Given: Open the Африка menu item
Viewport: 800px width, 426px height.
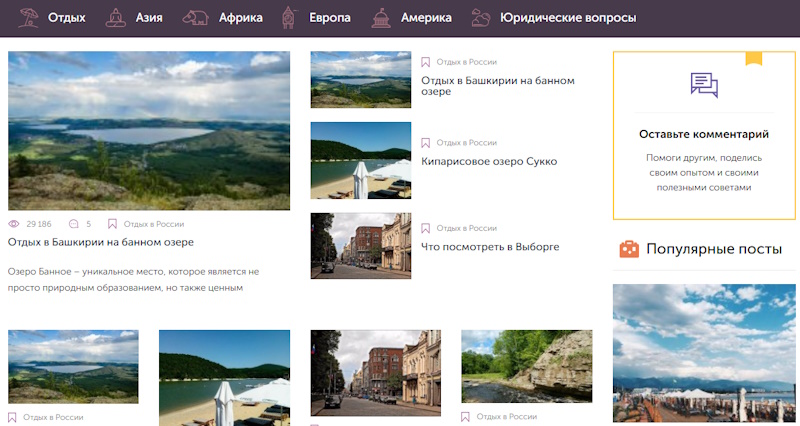Looking at the screenshot, I should tap(241, 18).
